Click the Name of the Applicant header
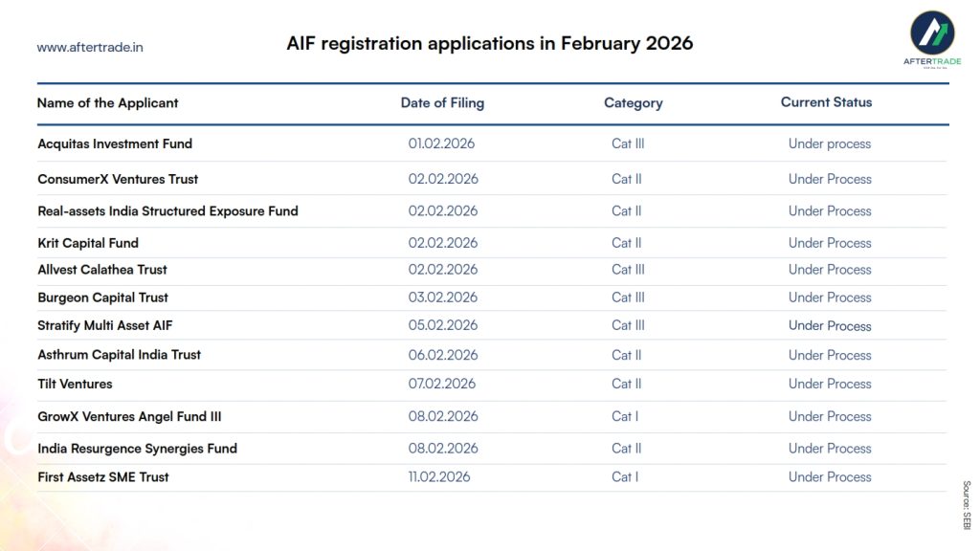The height and width of the screenshot is (551, 980). point(107,102)
